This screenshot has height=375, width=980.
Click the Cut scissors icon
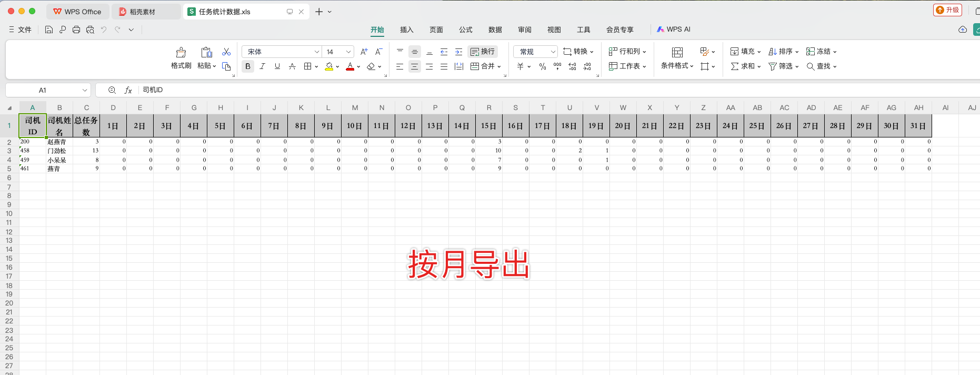pos(226,52)
